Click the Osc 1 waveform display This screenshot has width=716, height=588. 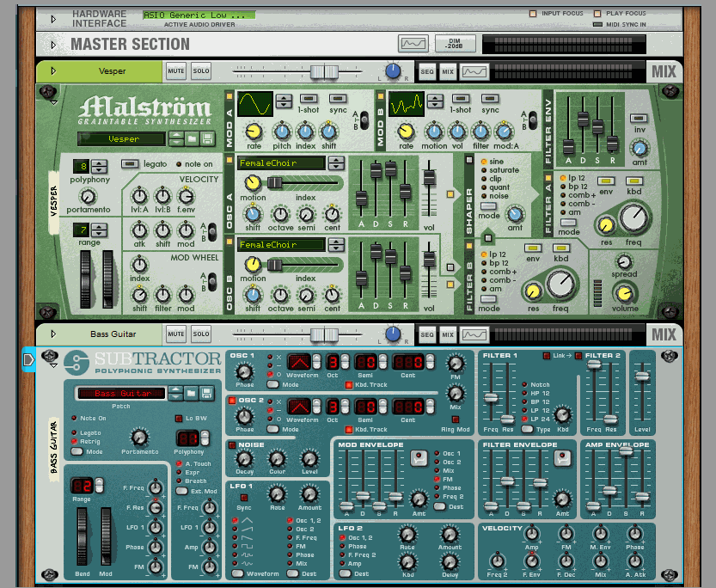coord(298,362)
